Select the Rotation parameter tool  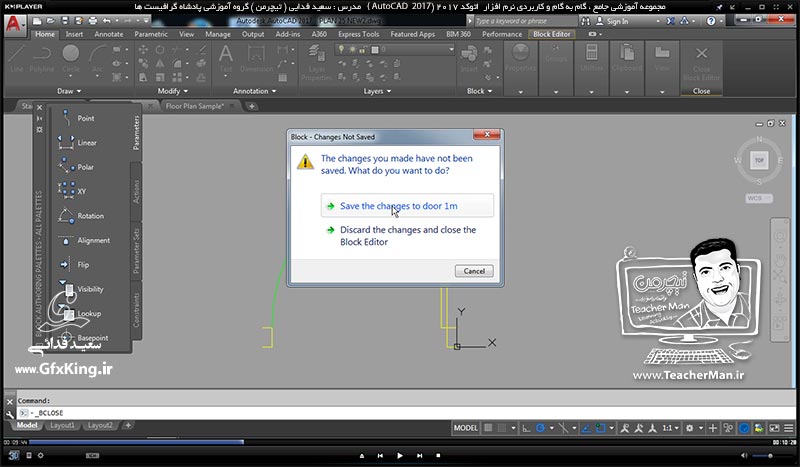click(x=81, y=216)
